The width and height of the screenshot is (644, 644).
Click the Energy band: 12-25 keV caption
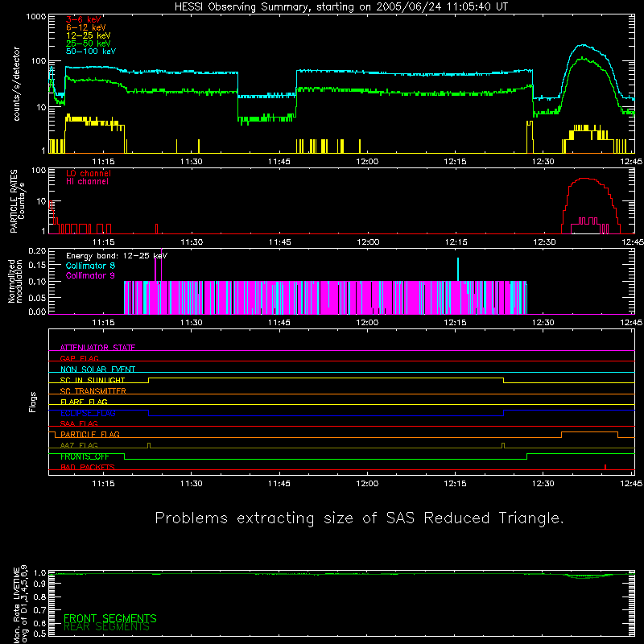click(x=117, y=256)
